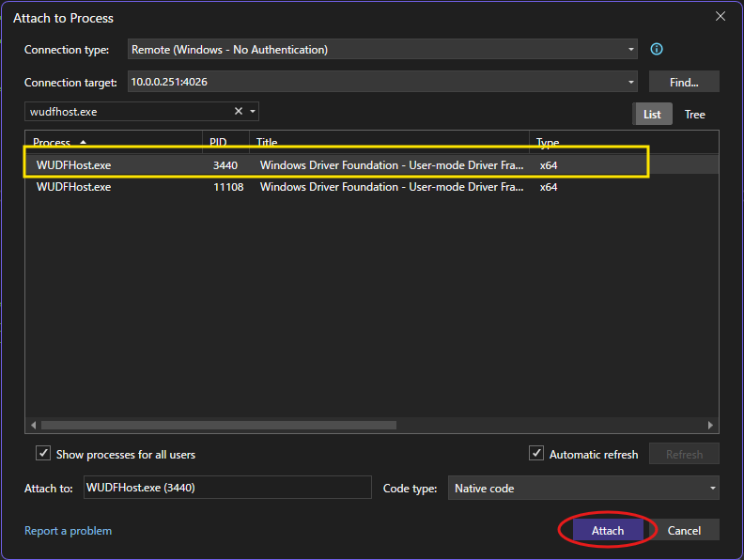The width and height of the screenshot is (744, 560).
Task: Expand the process filter history dropdown
Action: [x=253, y=112]
